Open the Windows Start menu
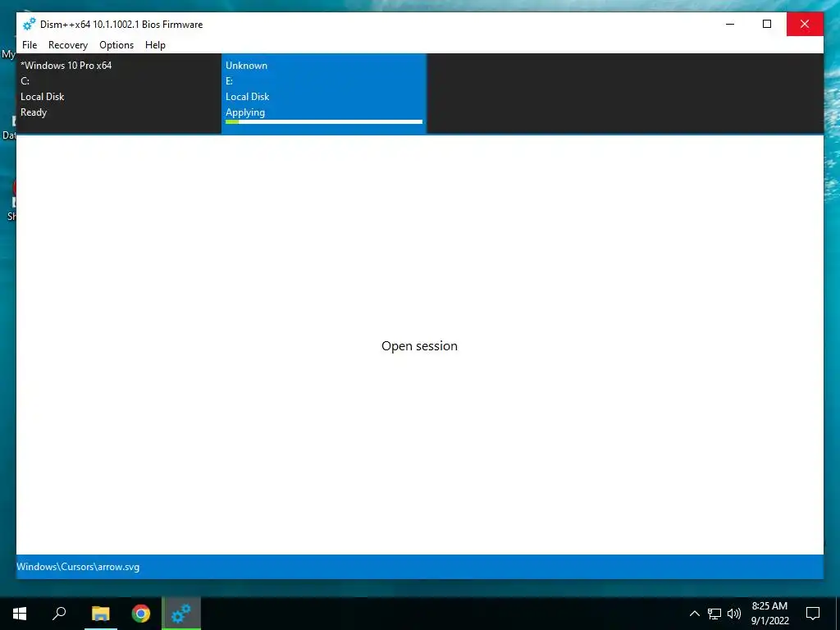840x630 pixels. (20, 614)
